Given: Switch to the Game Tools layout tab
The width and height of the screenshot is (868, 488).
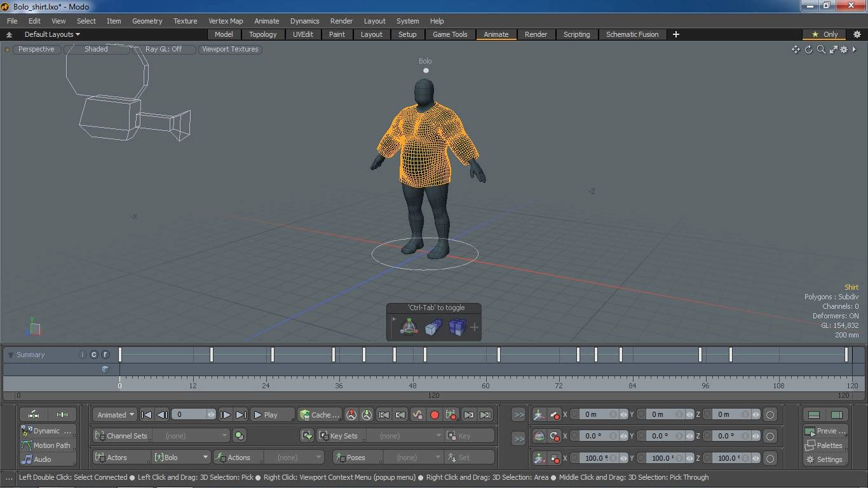Looking at the screenshot, I should [450, 34].
